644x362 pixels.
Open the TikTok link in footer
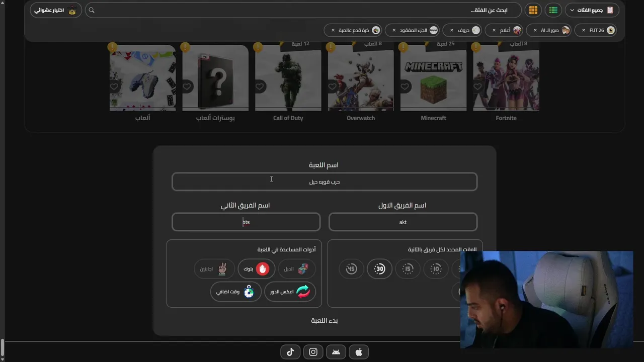click(x=290, y=352)
